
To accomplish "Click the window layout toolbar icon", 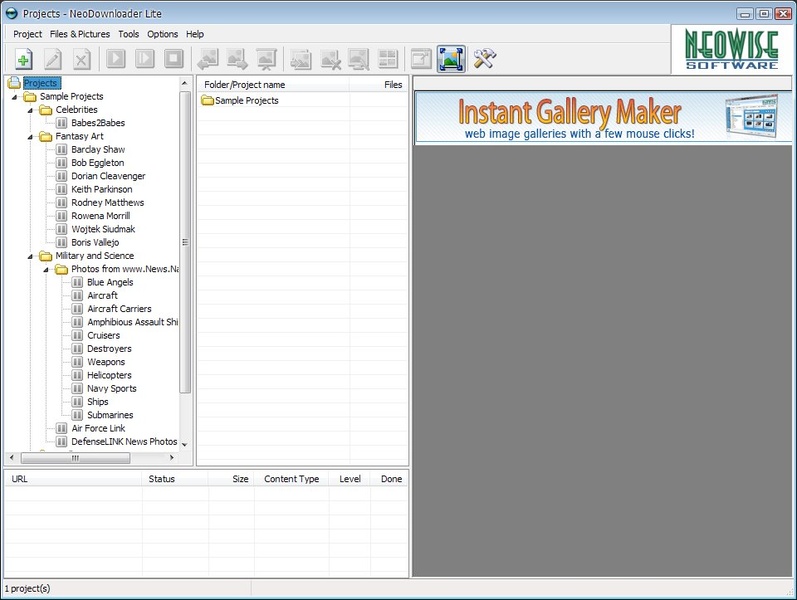I will [421, 59].
